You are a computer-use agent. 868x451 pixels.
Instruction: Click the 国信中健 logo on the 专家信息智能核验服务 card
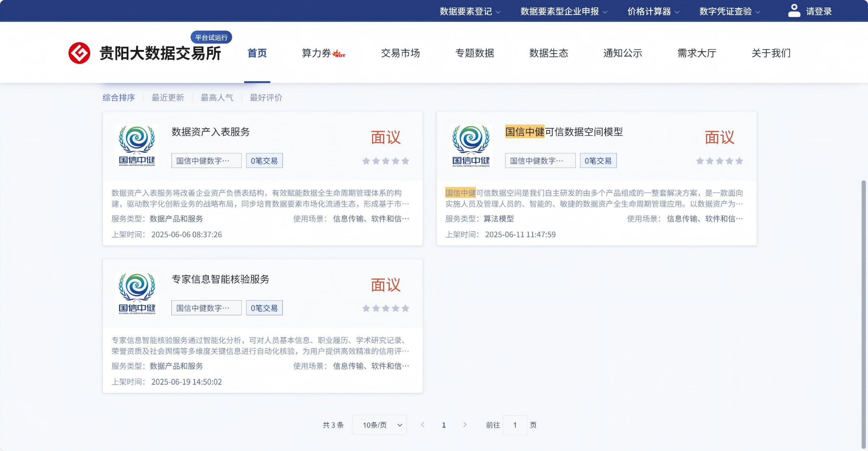tap(137, 293)
